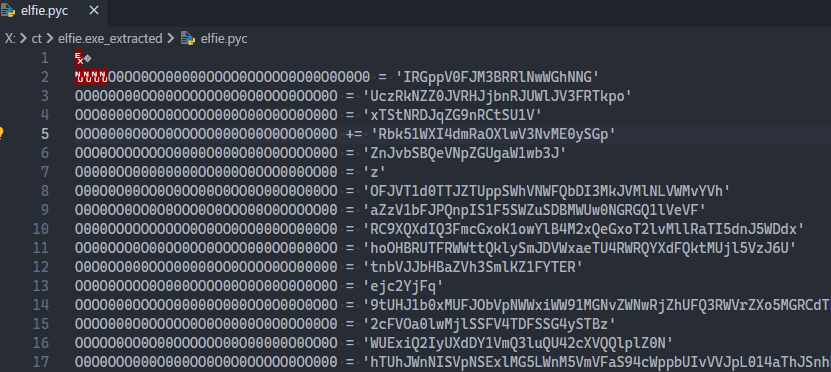Click the string 'IRGppV0FJM3BRRlNwWGhNNG'
This screenshot has height=372, width=831.
pos(498,77)
